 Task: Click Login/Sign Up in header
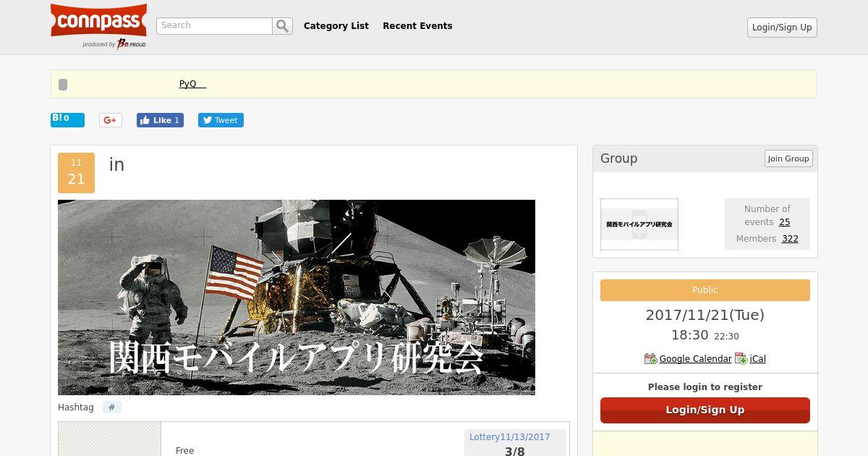point(782,28)
